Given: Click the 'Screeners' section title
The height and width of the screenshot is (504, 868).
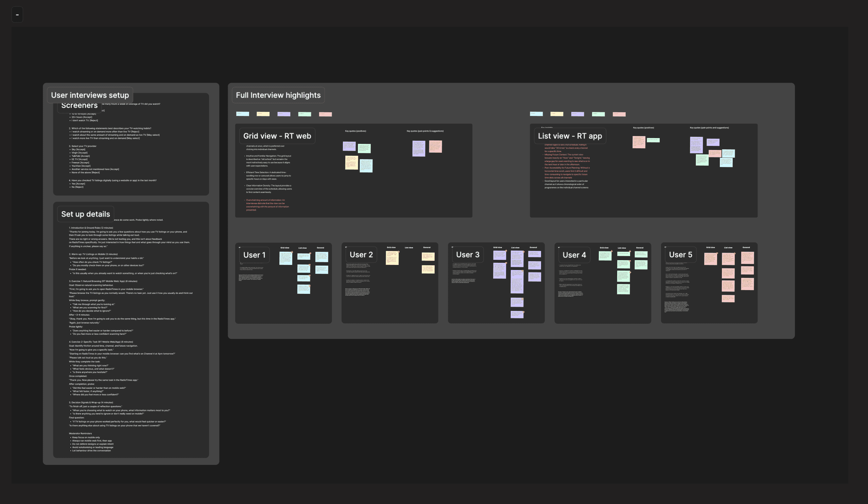Looking at the screenshot, I should (x=79, y=106).
